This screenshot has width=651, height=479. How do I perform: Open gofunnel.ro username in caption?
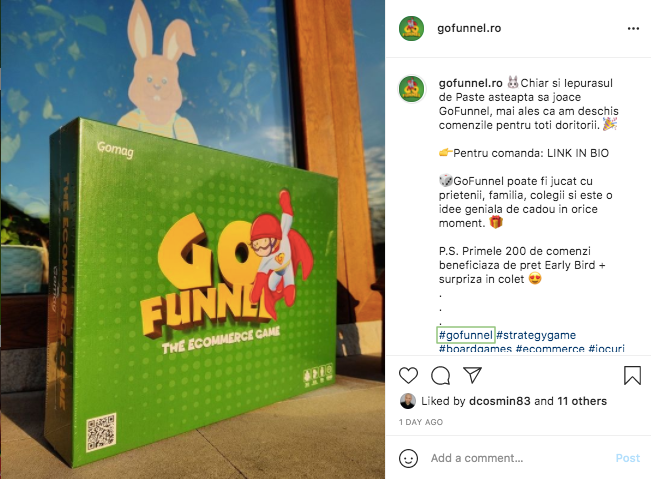coord(470,83)
